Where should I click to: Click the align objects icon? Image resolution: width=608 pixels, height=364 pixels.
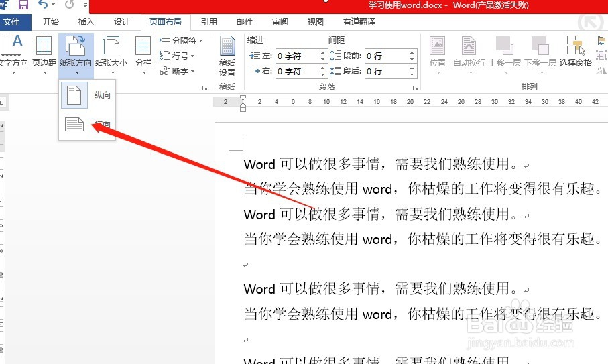tap(601, 40)
